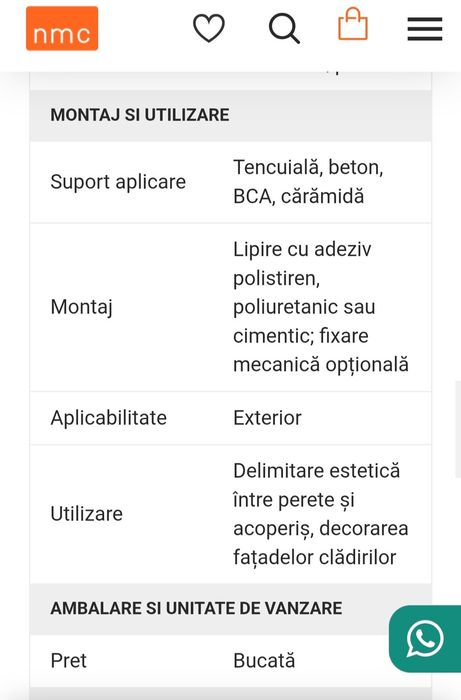Select the Montaj row label
The height and width of the screenshot is (700, 461).
[82, 308]
